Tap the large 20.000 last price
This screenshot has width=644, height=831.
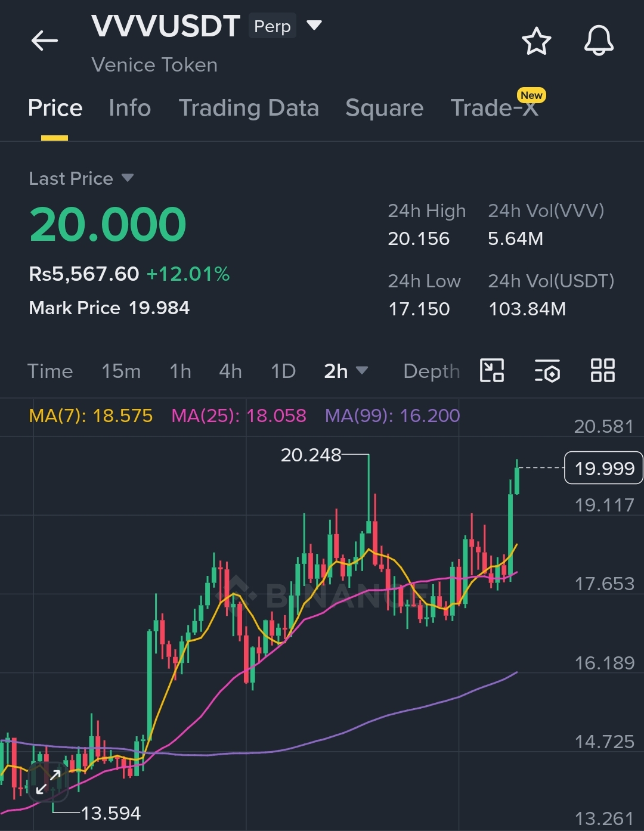[108, 225]
